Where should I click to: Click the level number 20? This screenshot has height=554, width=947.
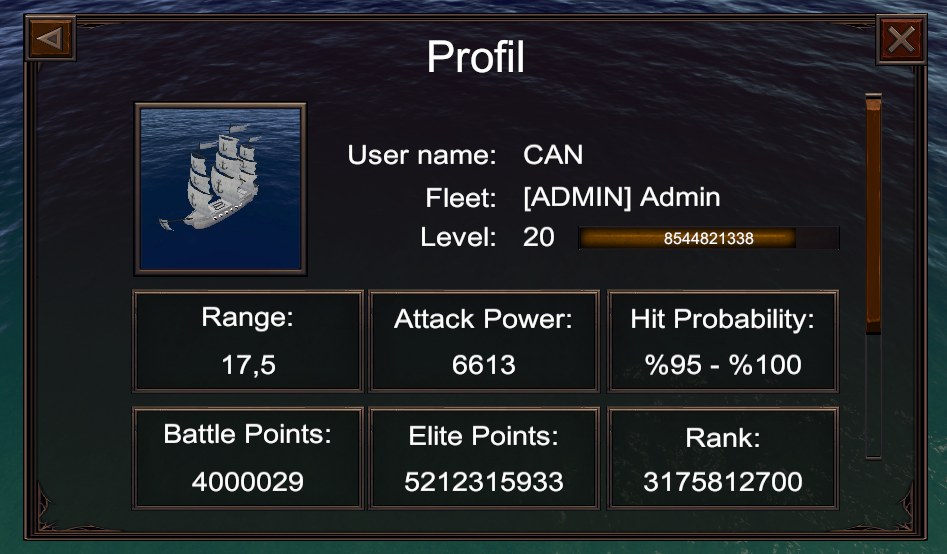539,238
